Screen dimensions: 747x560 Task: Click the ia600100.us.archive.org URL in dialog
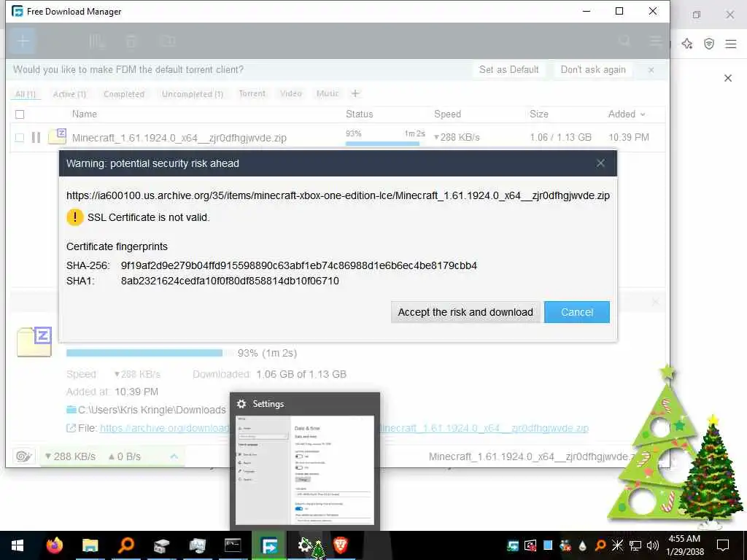pos(338,195)
